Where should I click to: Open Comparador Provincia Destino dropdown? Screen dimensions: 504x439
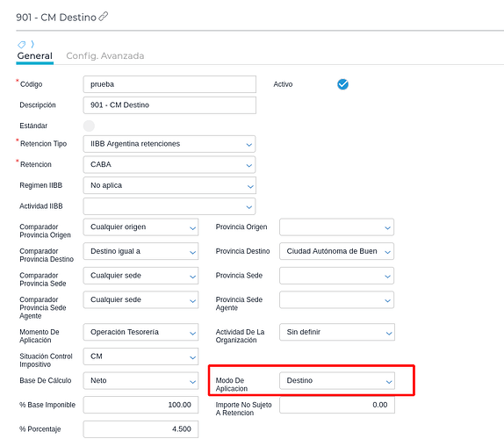tap(140, 251)
